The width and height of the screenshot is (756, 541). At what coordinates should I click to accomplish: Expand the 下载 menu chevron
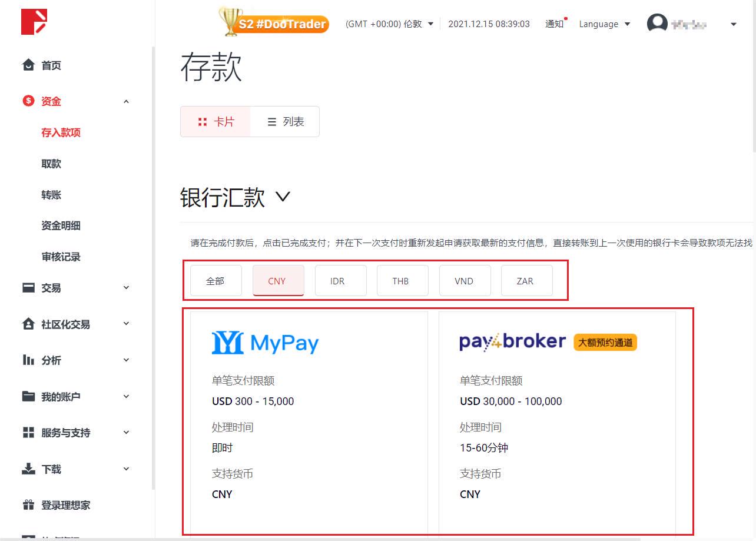pyautogui.click(x=126, y=469)
